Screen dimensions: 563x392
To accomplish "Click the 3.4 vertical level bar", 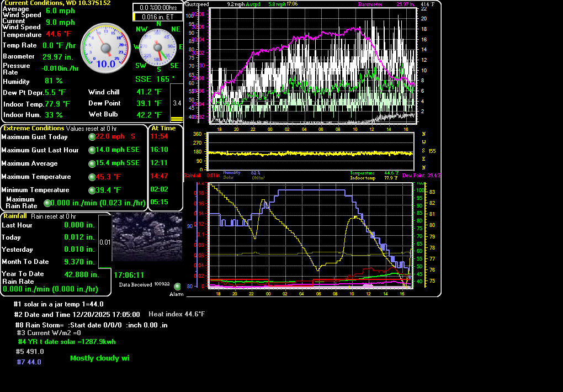I will tap(177, 103).
